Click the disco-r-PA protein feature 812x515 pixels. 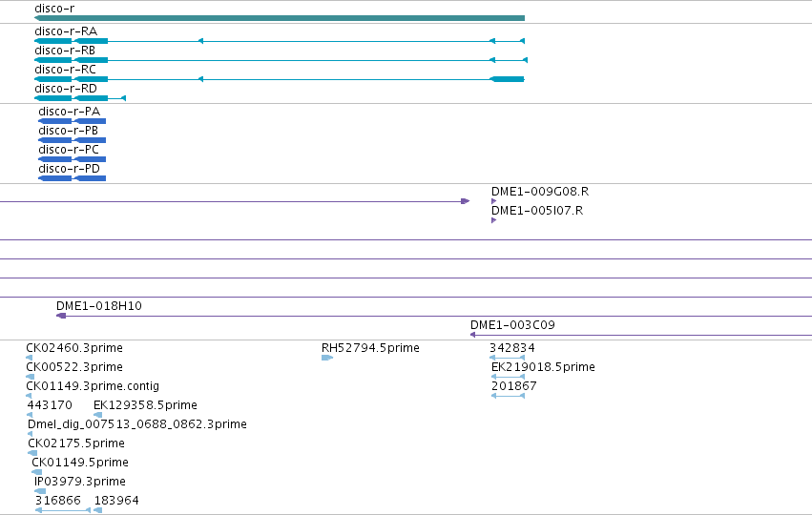tap(72, 121)
